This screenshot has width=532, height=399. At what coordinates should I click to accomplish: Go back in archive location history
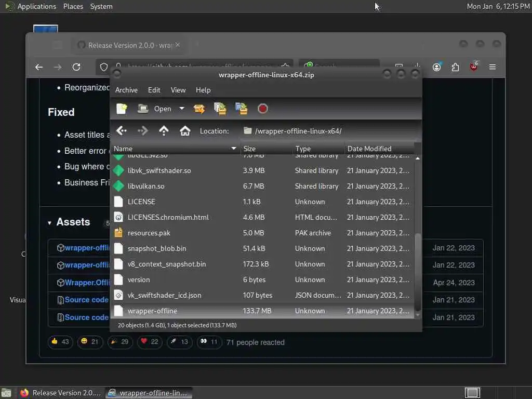tap(122, 130)
